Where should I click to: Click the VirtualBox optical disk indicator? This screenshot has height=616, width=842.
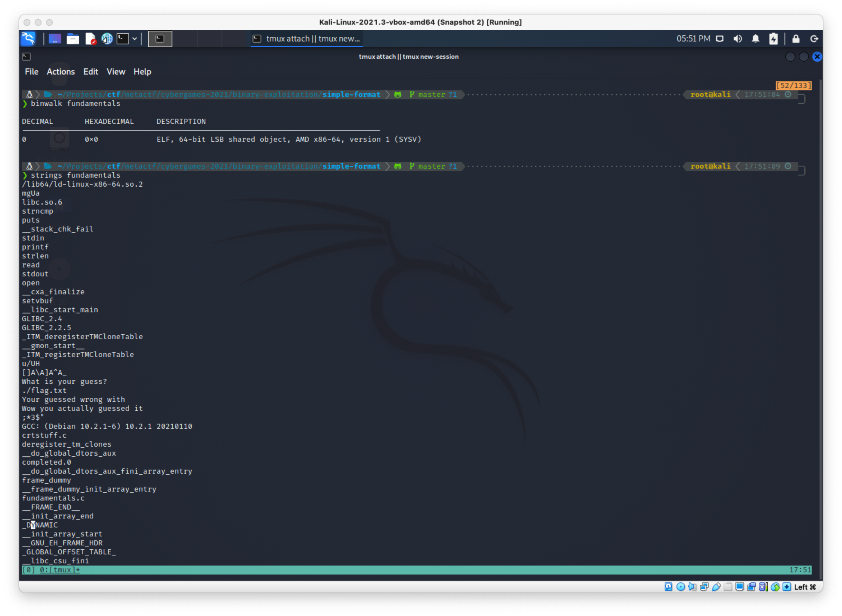[x=681, y=587]
